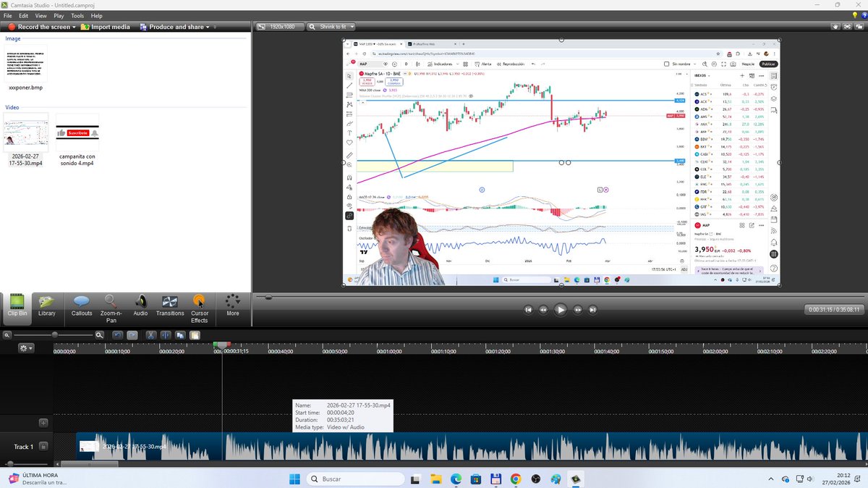Open the Tools menu
Viewport: 868px width, 488px height.
point(77,15)
